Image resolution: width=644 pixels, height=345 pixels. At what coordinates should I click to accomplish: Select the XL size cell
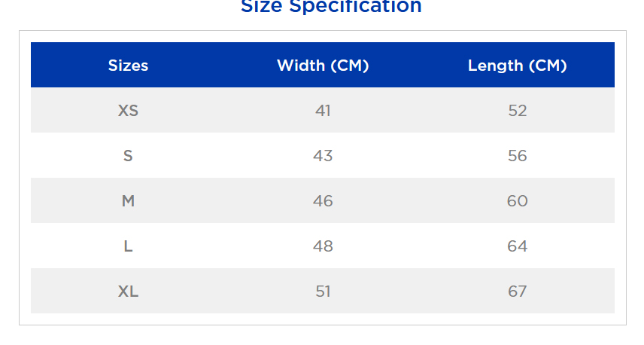pos(128,292)
